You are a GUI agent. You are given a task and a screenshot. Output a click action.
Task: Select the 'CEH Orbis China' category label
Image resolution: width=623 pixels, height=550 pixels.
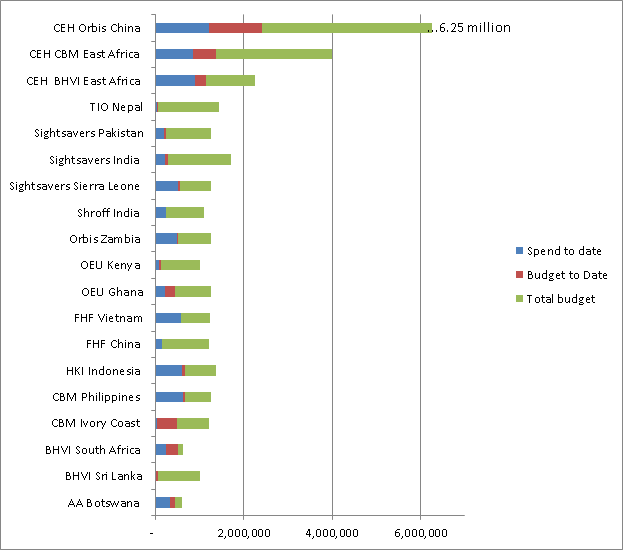[x=97, y=28]
